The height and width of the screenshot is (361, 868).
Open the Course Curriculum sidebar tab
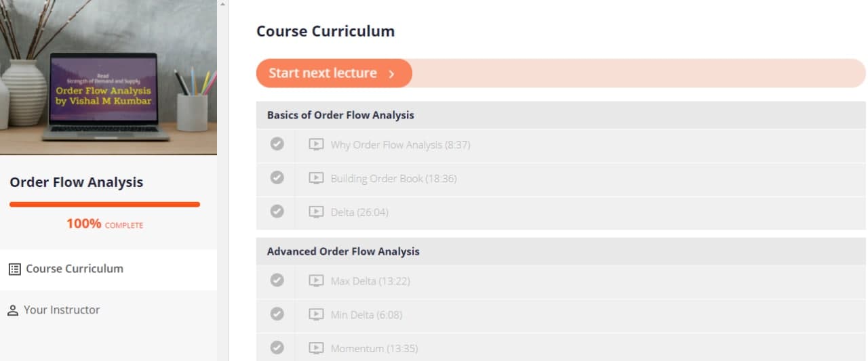(x=75, y=269)
